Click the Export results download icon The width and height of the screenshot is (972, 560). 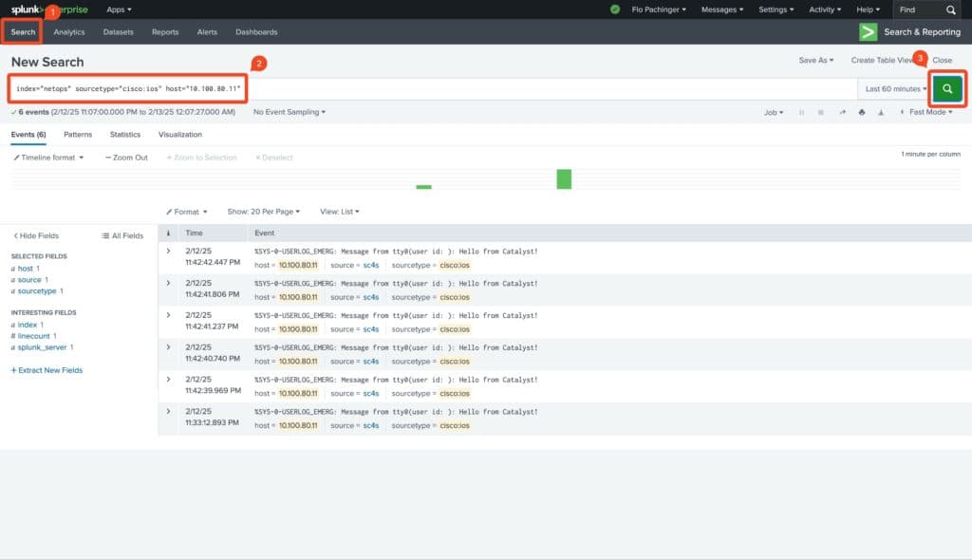tap(881, 112)
